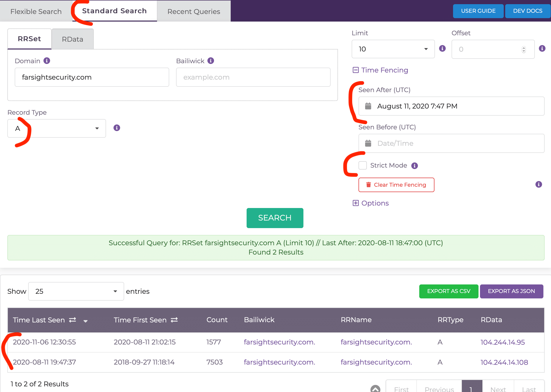Click EXPORT AS JSON
This screenshot has width=551, height=392.
pyautogui.click(x=511, y=291)
